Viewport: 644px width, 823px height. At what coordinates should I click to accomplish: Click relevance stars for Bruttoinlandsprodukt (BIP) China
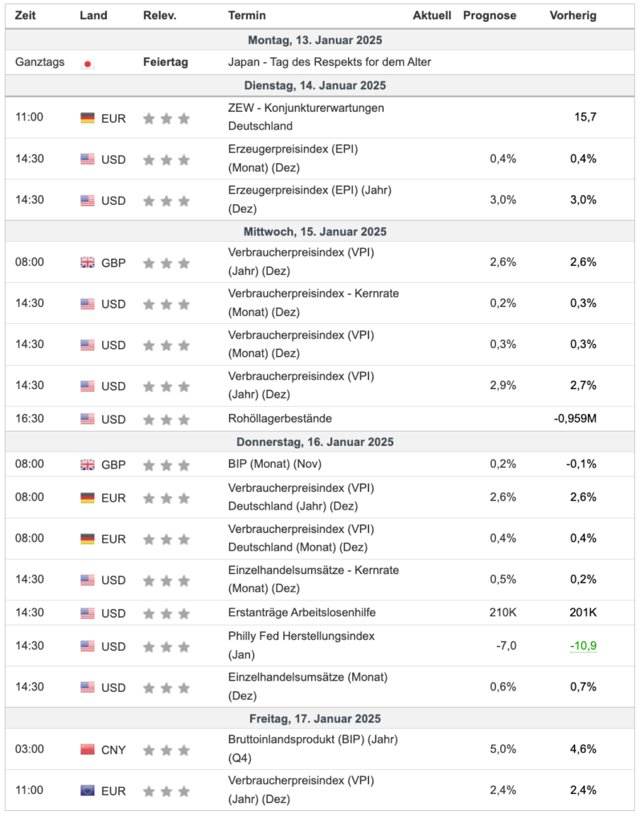coord(166,750)
